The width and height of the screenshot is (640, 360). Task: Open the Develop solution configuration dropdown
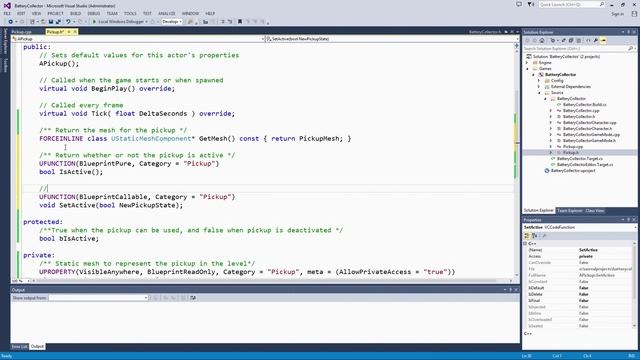[172, 22]
